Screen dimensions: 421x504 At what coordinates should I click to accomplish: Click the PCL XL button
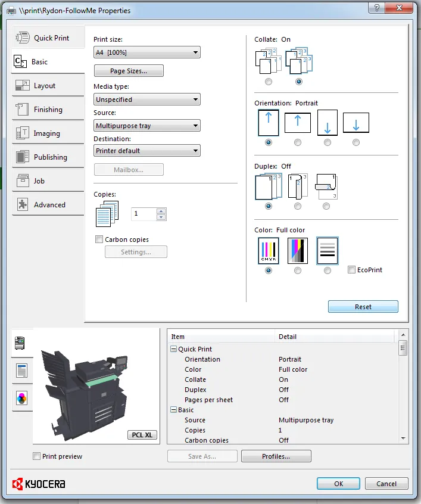pyautogui.click(x=142, y=434)
